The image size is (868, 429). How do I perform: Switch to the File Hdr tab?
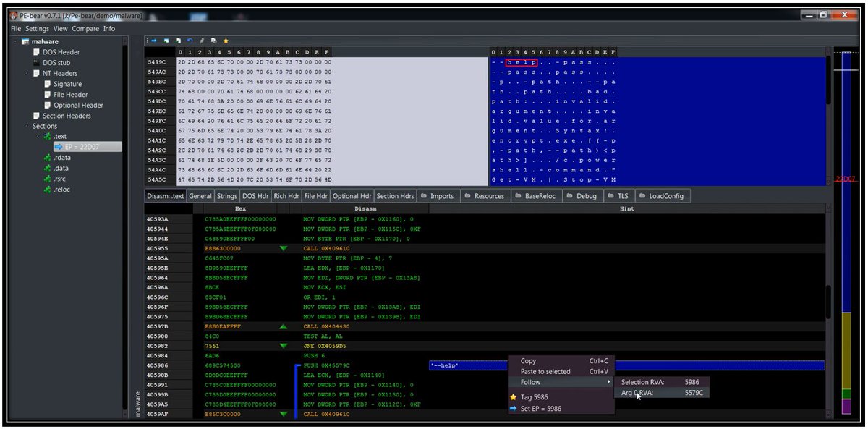[315, 196]
